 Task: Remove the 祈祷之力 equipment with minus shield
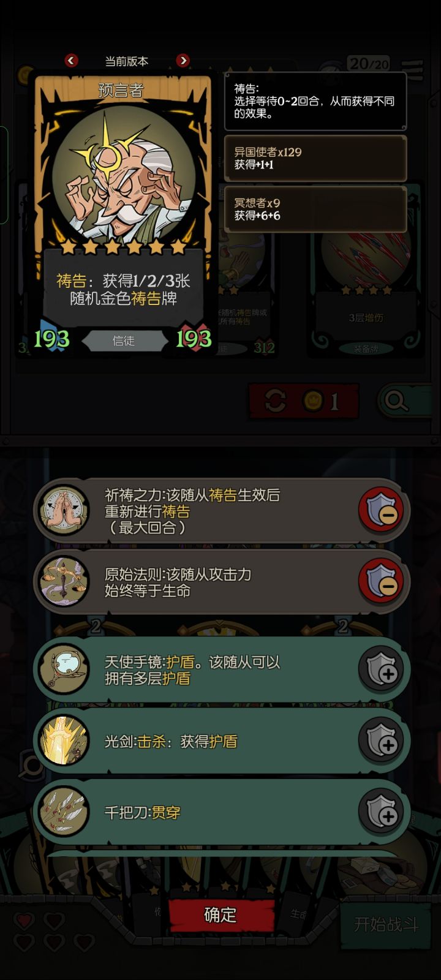click(x=381, y=511)
